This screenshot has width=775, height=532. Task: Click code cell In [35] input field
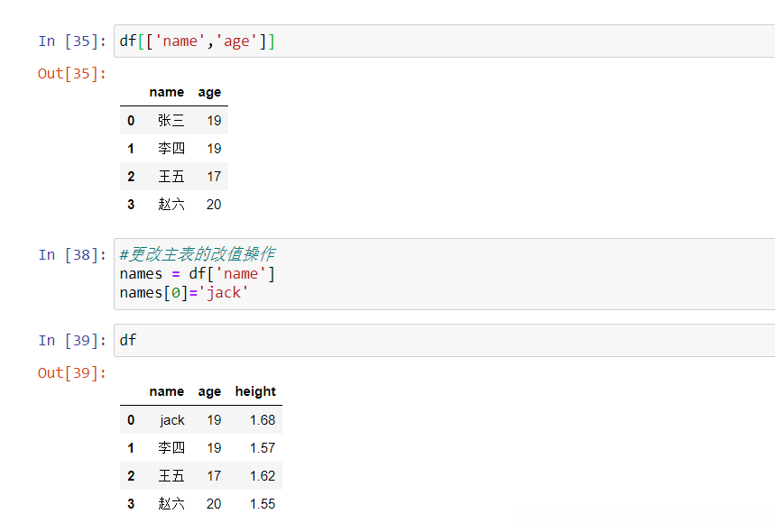coord(445,41)
